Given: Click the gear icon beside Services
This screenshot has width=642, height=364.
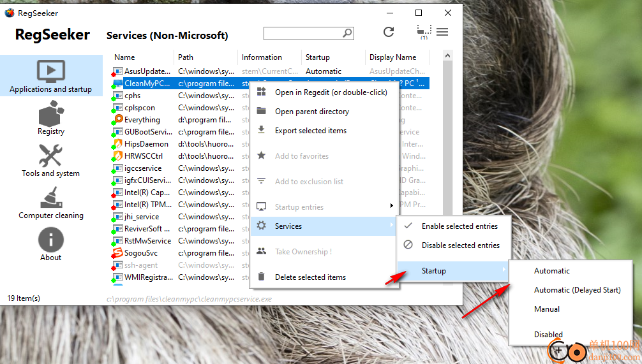Looking at the screenshot, I should tap(261, 226).
